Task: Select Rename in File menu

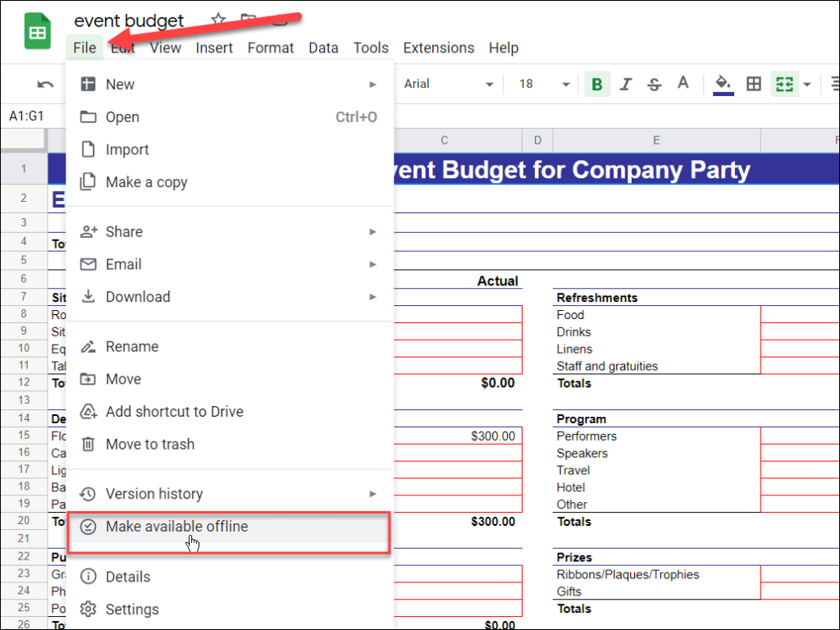Action: click(x=230, y=347)
